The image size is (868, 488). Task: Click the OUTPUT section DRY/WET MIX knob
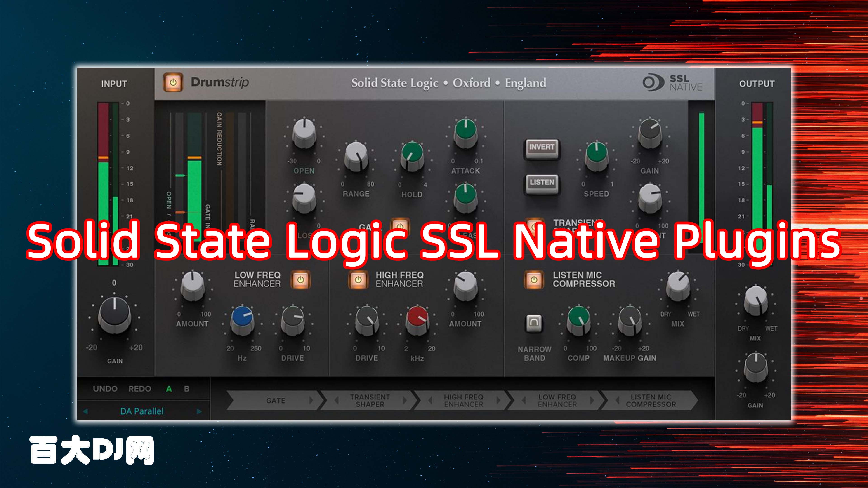pos(756,300)
